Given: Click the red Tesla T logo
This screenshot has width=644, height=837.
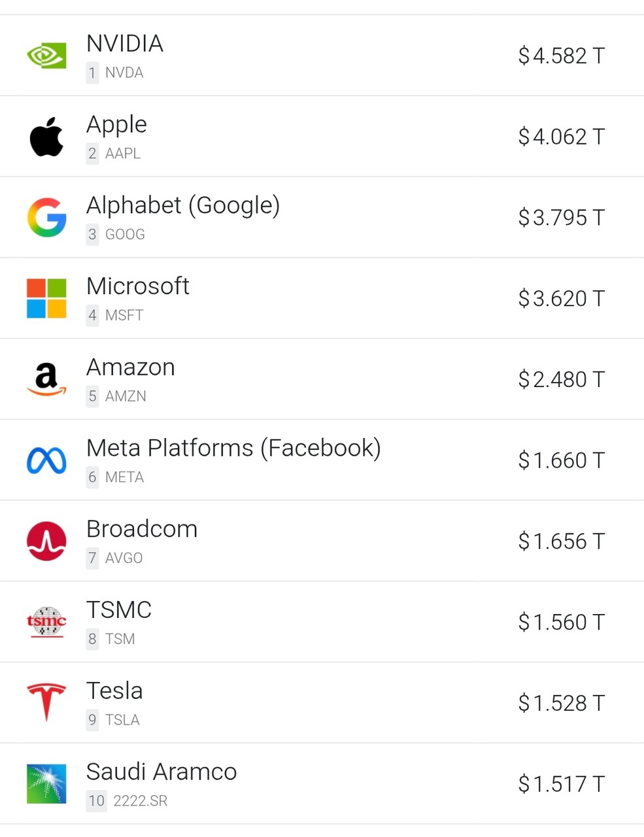Looking at the screenshot, I should click(46, 703).
